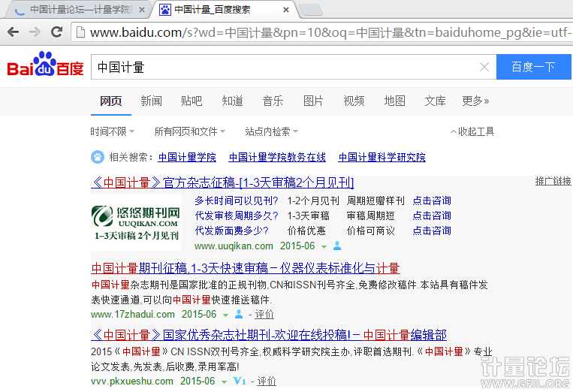Click the V1 badge next to vvv.pkxueshu.com
The height and width of the screenshot is (392, 573).
[240, 381]
